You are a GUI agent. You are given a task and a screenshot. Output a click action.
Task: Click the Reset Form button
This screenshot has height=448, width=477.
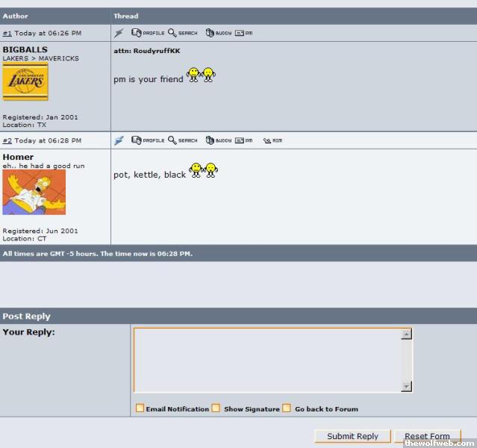tap(428, 436)
